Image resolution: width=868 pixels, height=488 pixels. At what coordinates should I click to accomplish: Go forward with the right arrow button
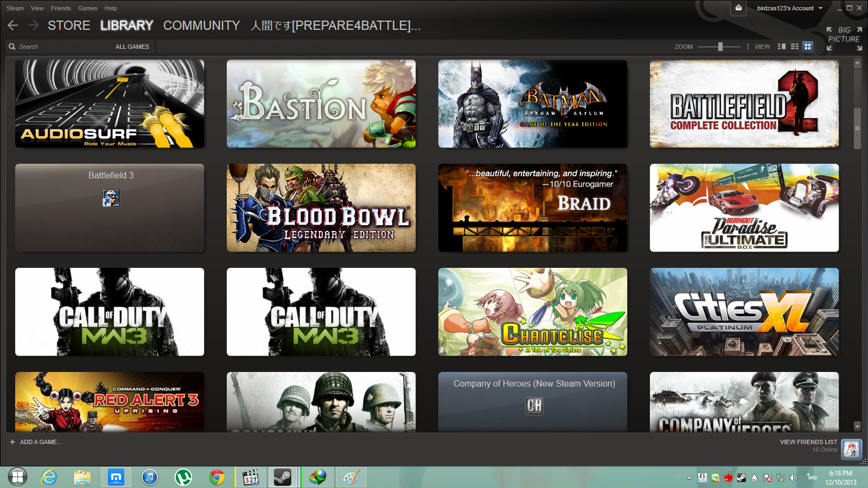click(x=33, y=25)
